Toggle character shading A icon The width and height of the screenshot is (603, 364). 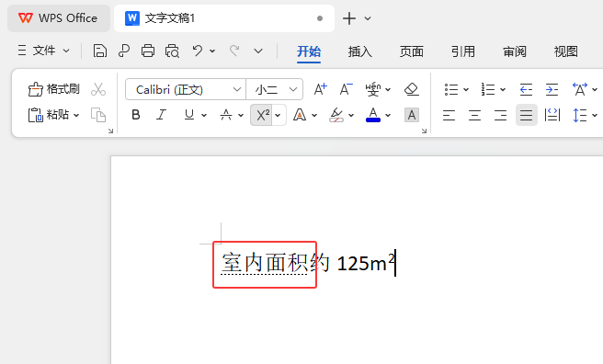click(412, 115)
